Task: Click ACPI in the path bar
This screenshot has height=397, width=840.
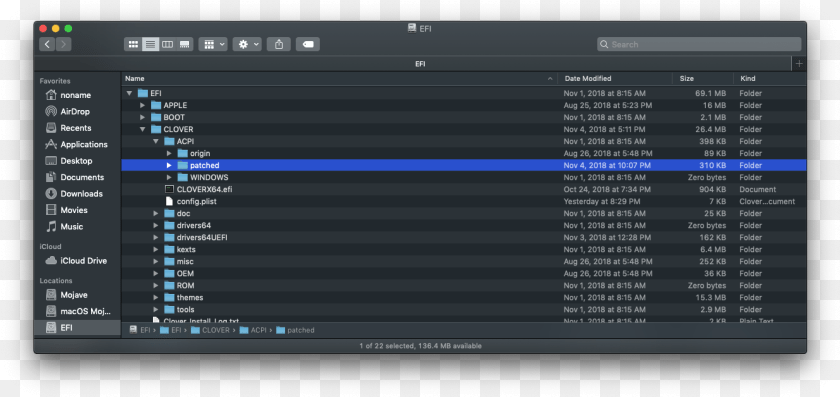Action: coord(253,331)
